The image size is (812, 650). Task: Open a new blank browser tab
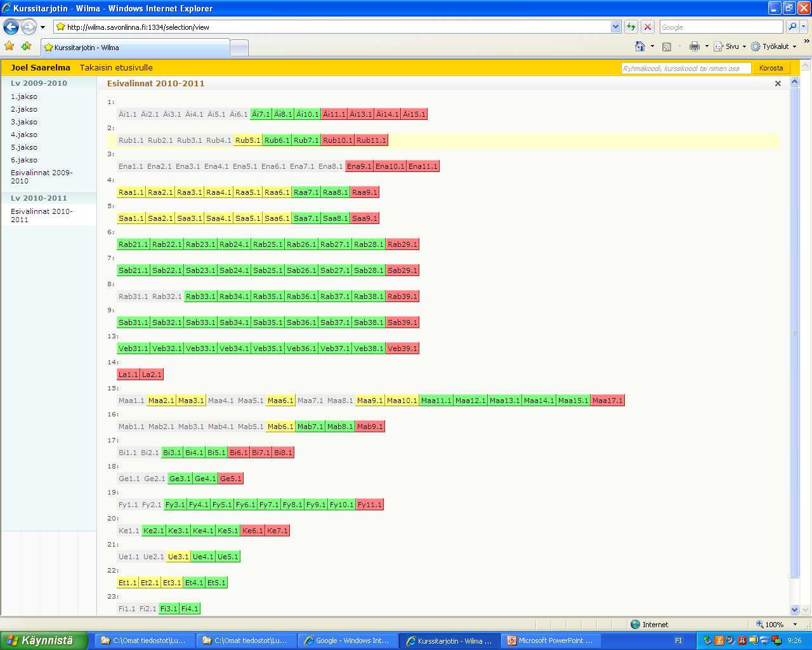pos(239,48)
